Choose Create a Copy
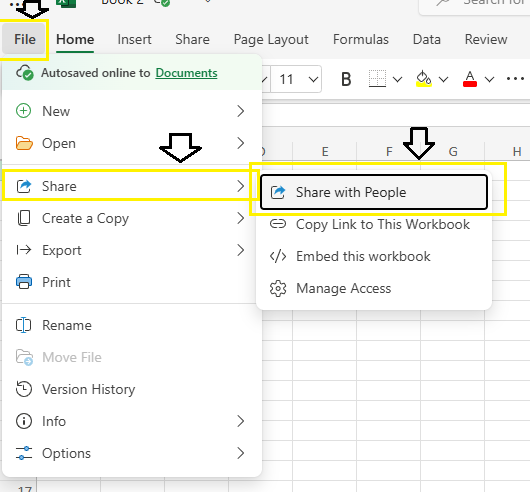Image resolution: width=530 pixels, height=492 pixels. [132, 218]
